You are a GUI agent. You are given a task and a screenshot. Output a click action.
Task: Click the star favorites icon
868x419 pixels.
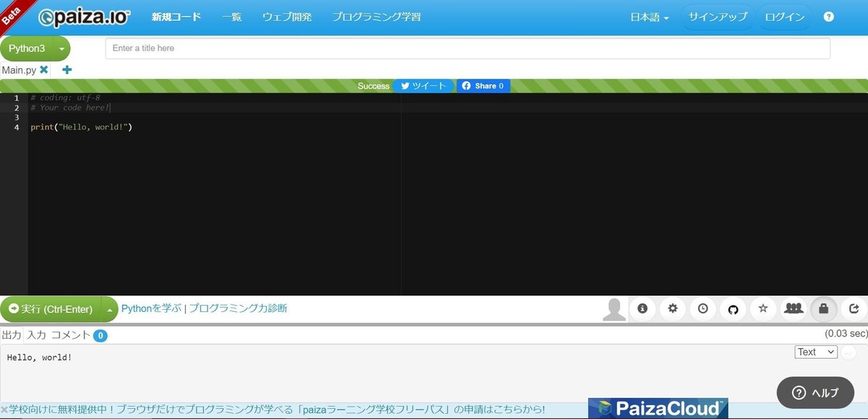[x=763, y=308]
